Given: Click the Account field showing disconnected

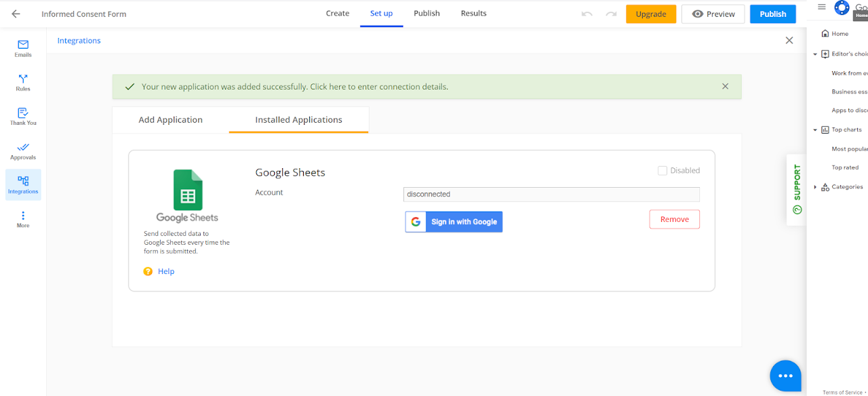Looking at the screenshot, I should pos(551,194).
